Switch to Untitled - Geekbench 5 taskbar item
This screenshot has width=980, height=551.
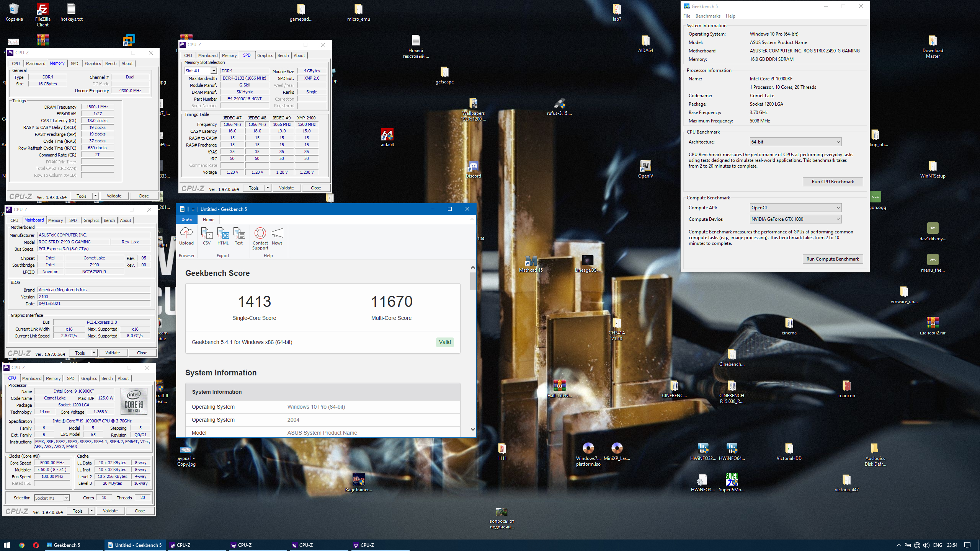click(x=135, y=545)
